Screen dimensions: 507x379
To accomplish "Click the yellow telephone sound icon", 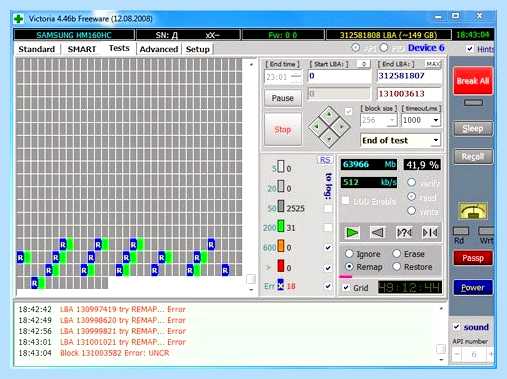I will (x=473, y=211).
